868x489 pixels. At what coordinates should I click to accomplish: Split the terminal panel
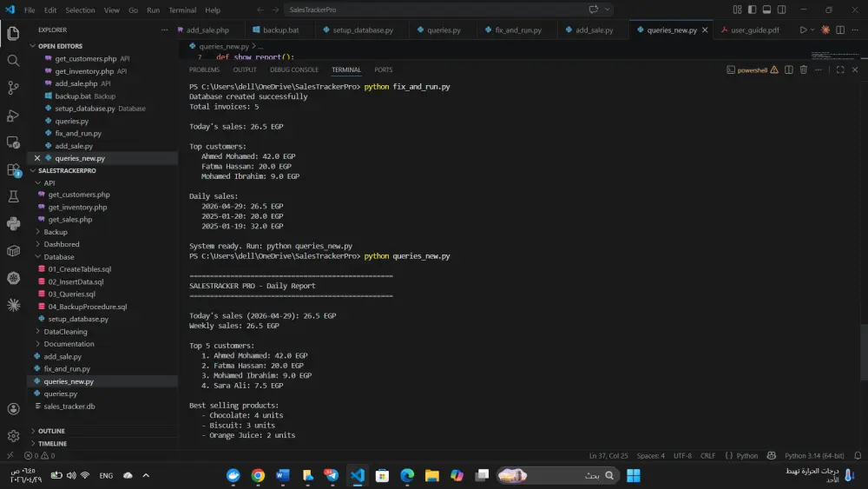tap(789, 69)
